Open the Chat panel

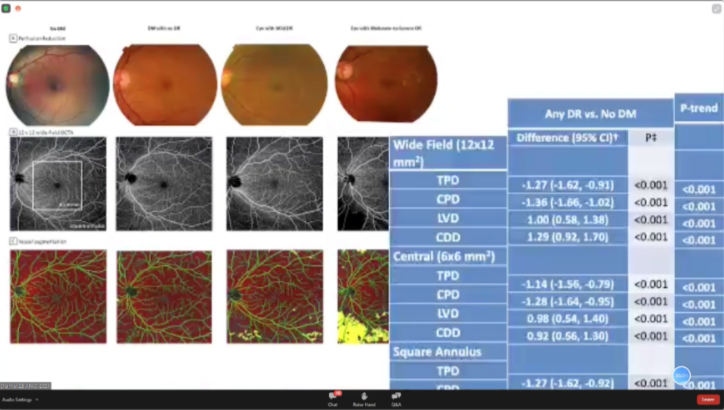pos(332,397)
